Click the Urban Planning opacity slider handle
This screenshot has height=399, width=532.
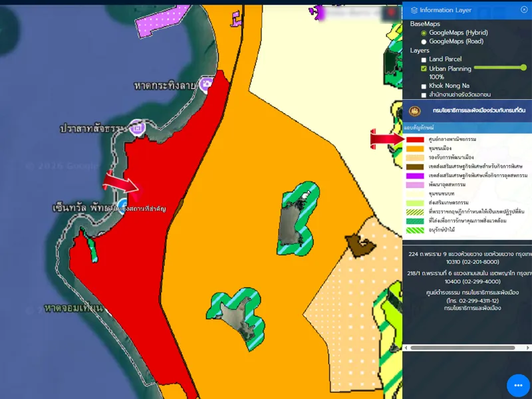pos(523,67)
